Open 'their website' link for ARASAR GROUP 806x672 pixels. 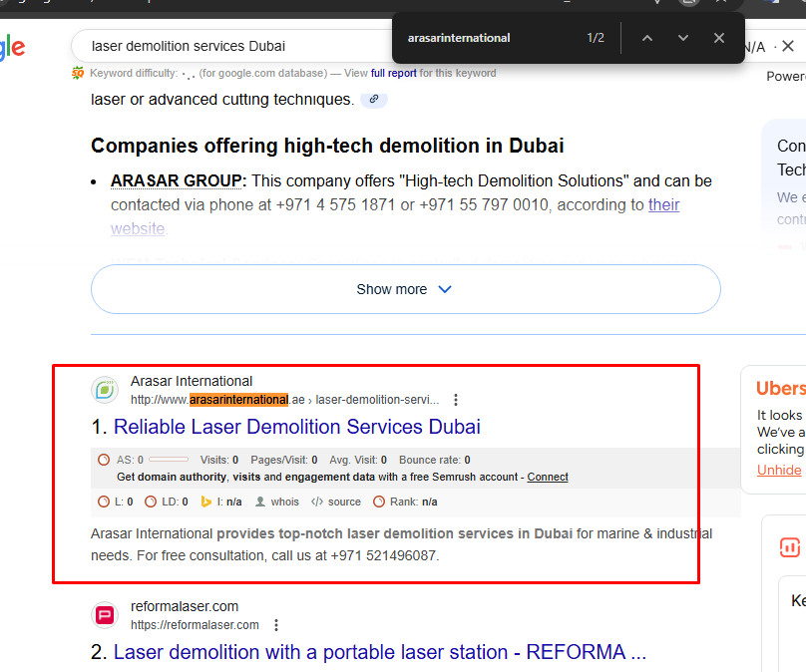coord(663,205)
